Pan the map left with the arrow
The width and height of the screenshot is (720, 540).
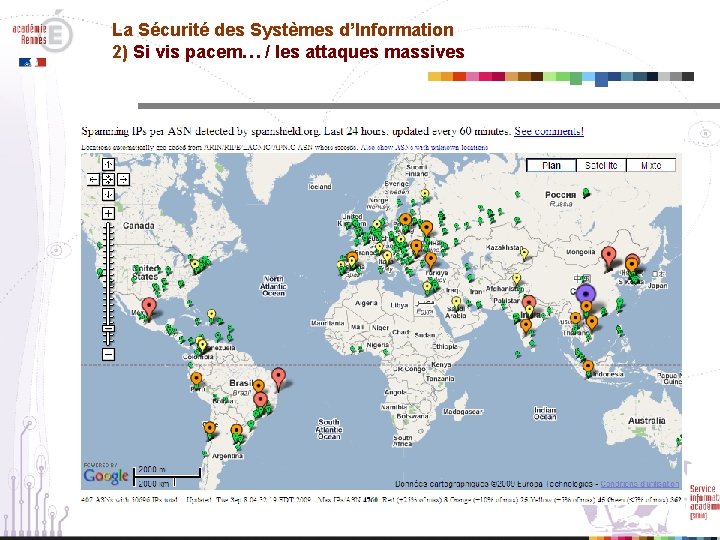click(93, 180)
